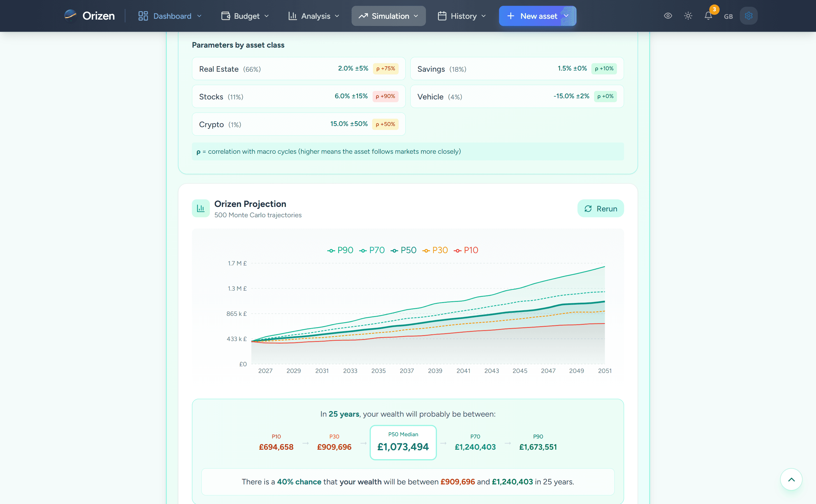This screenshot has height=504, width=816.
Task: Toggle P10 series in chart legend
Action: (466, 250)
